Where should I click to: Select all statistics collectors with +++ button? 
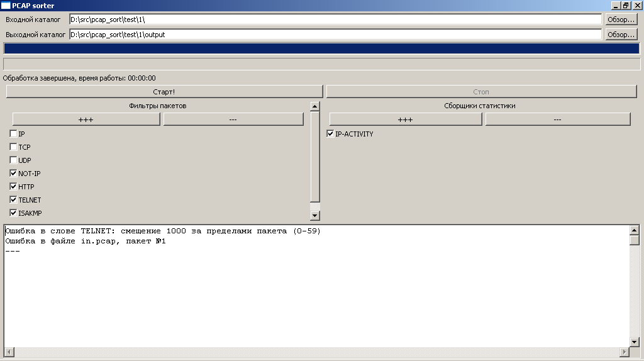pos(406,119)
